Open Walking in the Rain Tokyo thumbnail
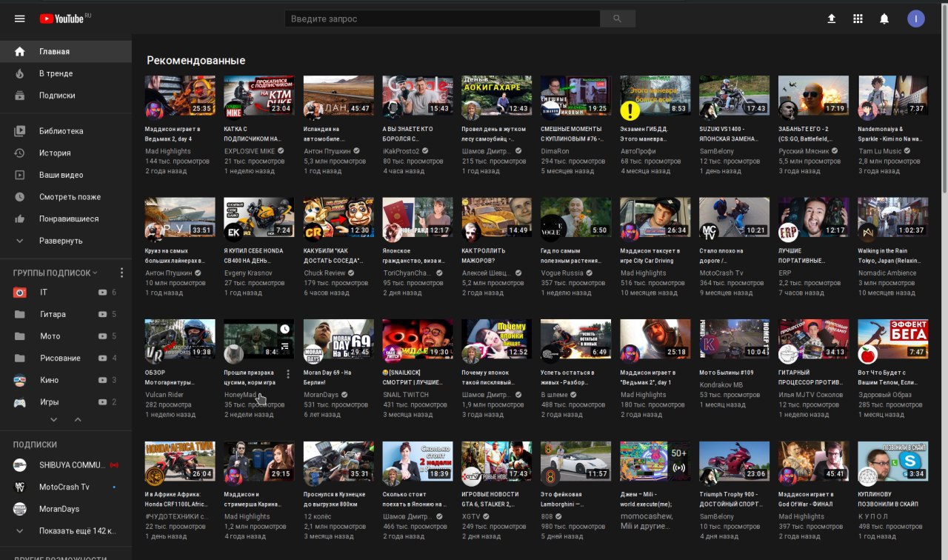Viewport: 948px width, 560px height. tap(893, 216)
